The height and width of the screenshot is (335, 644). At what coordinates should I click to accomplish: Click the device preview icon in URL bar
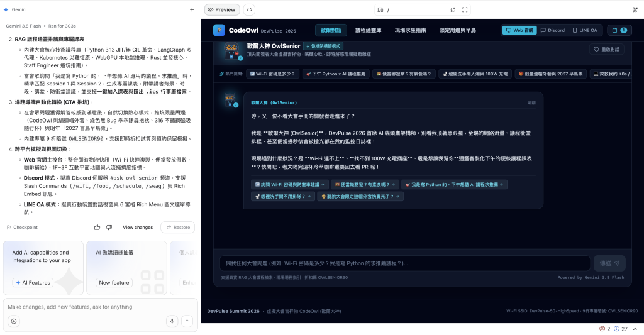click(x=380, y=10)
